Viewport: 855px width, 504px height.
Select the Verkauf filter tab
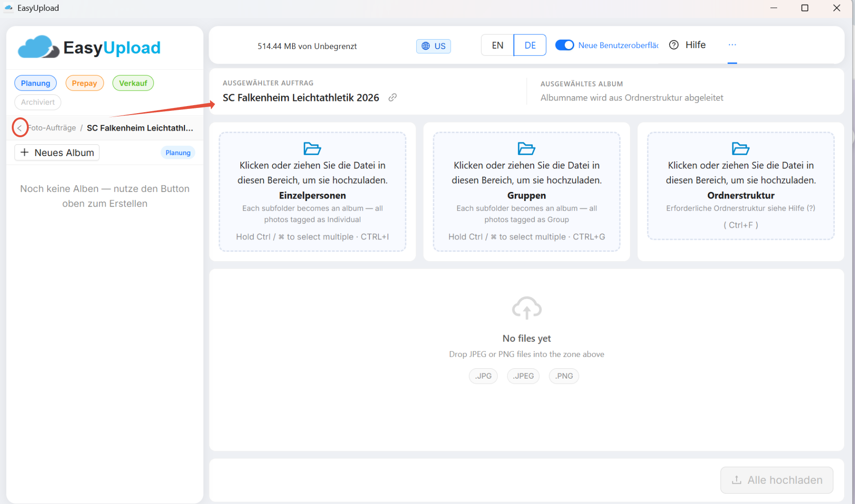click(133, 83)
